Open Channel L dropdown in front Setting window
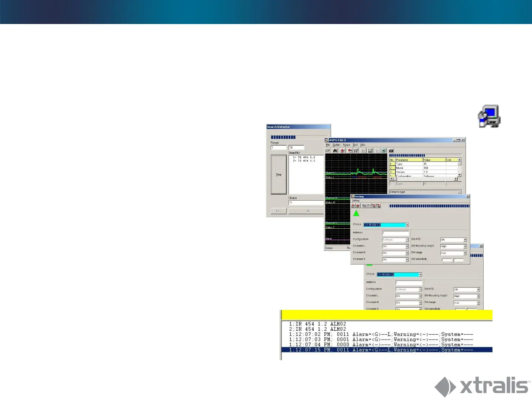The image size is (532, 399). point(407,246)
